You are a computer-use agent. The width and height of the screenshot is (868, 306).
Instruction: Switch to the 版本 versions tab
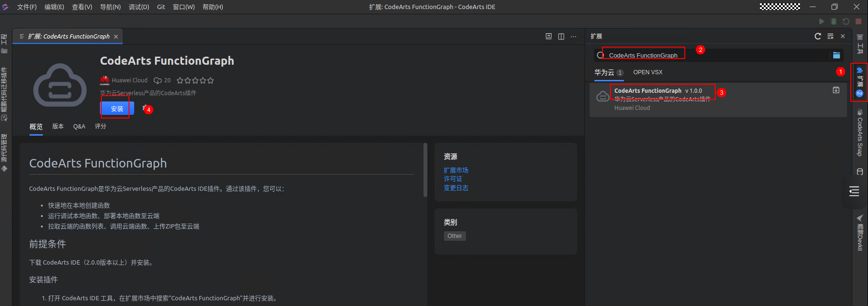58,127
